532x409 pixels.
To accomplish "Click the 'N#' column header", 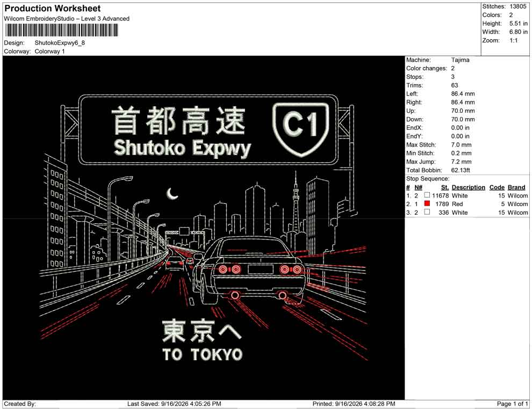I will click(418, 187).
